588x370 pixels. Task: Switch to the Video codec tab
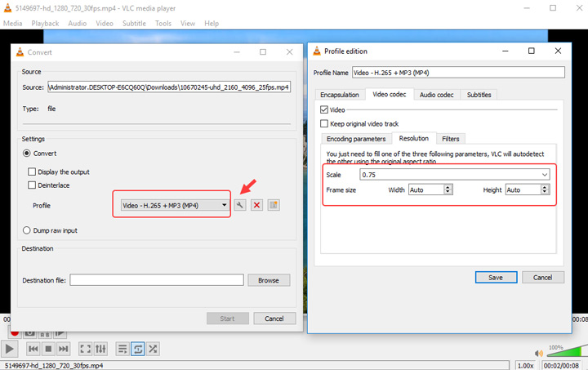[390, 94]
